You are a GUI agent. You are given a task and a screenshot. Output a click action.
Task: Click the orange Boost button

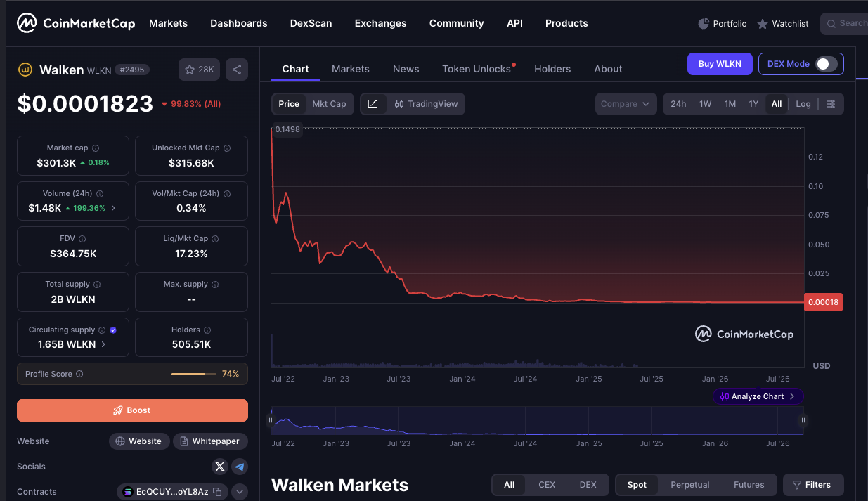pos(132,410)
